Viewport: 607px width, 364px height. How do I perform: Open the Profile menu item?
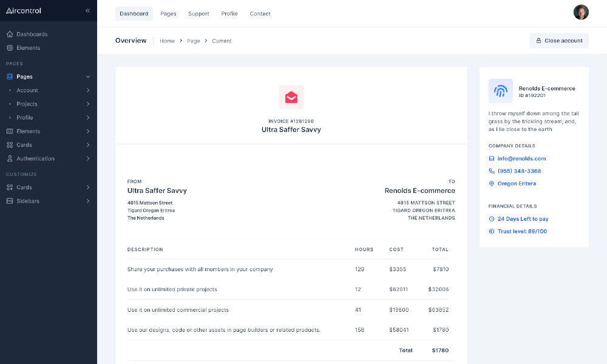[x=229, y=13]
